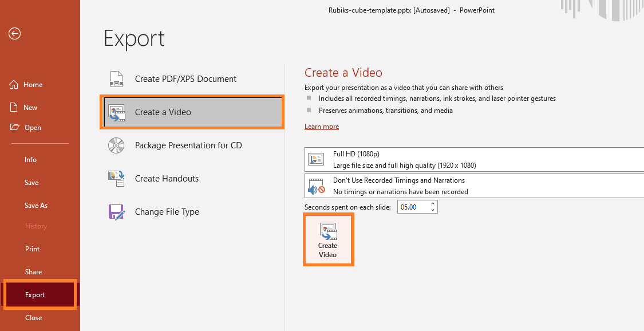
Task: Select the Create PDF/XPS Document icon
Action: (x=116, y=78)
